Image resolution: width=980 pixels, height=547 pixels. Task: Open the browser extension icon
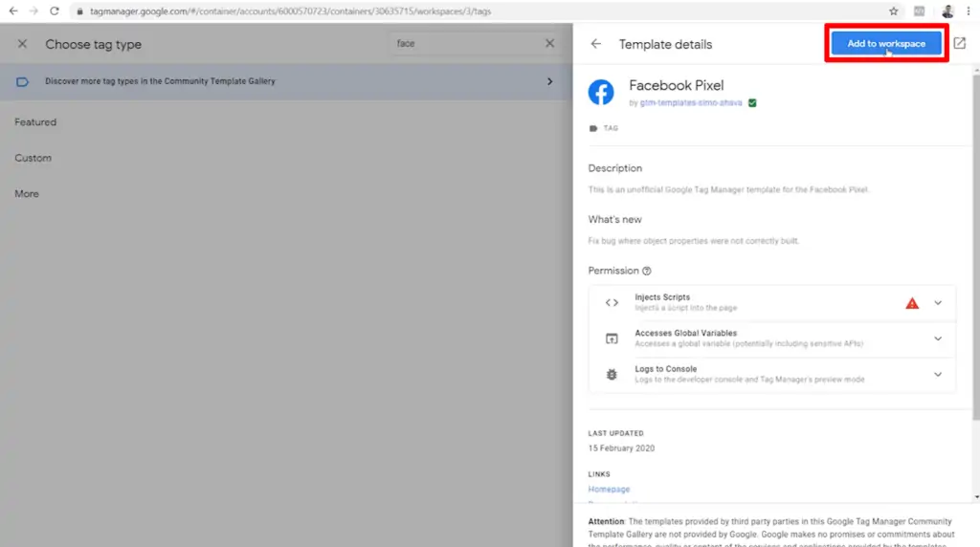920,11
